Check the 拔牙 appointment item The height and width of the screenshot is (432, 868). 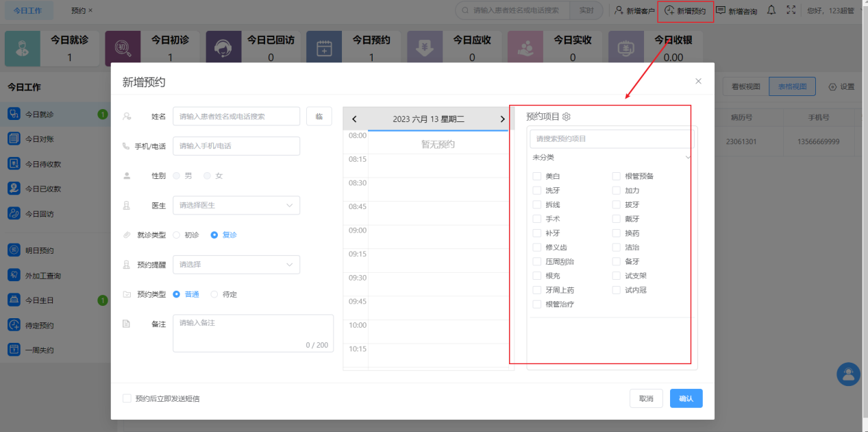click(x=617, y=204)
